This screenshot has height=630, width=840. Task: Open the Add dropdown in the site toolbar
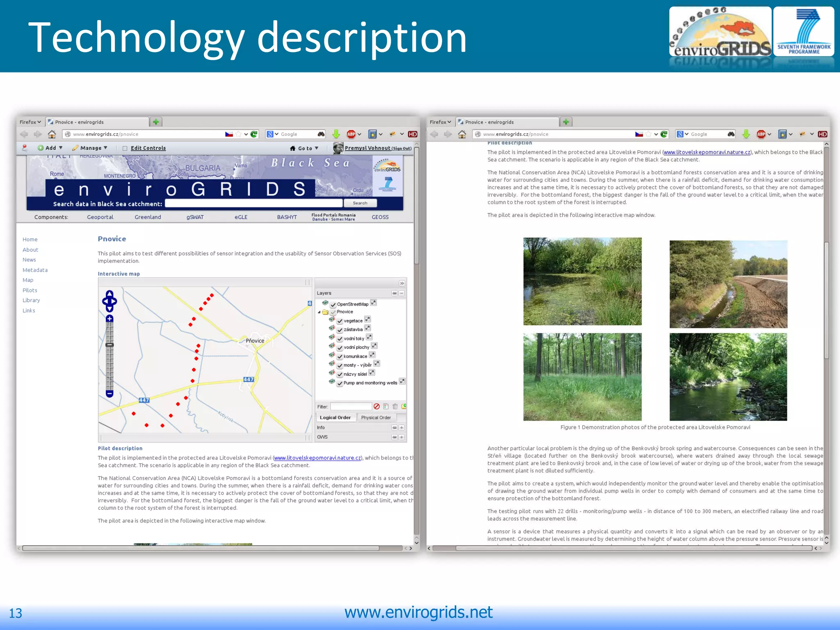[x=50, y=148]
